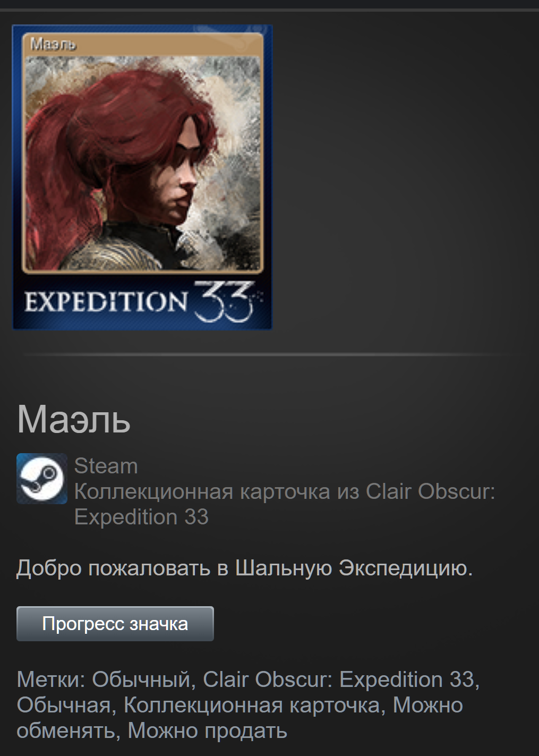Click the Метки label
Screen dimensions: 539x756
tap(51, 679)
